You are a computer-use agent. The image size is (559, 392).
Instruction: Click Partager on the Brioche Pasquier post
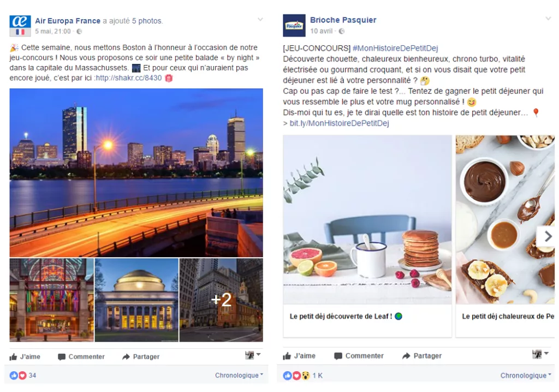point(422,355)
